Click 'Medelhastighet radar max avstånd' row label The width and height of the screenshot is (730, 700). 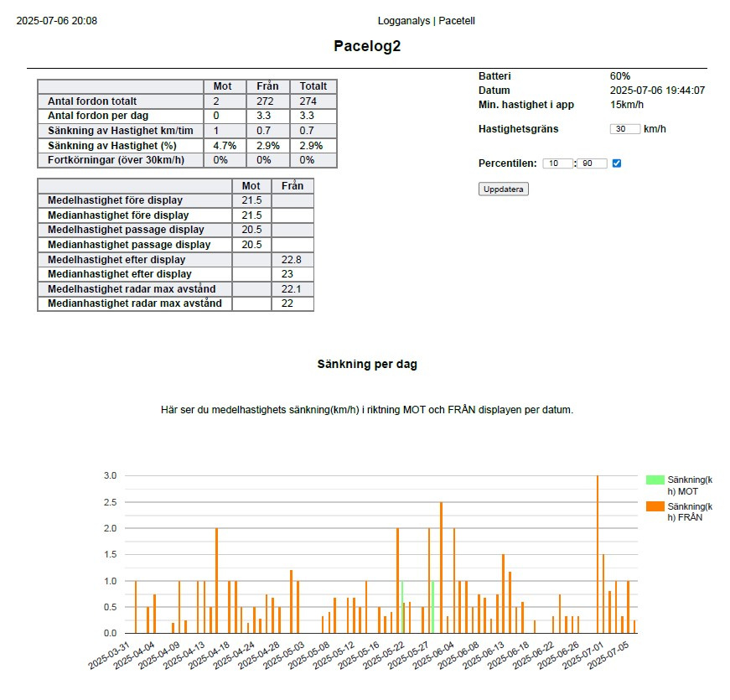point(132,288)
